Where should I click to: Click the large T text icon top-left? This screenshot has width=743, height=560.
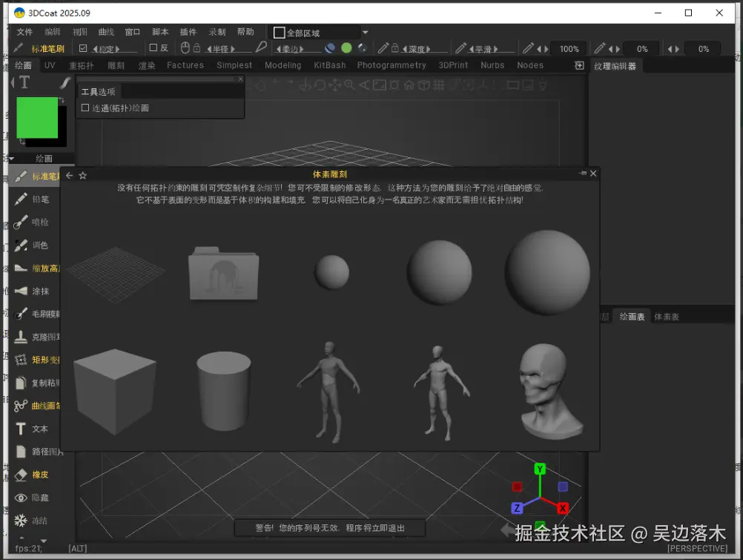(24, 82)
